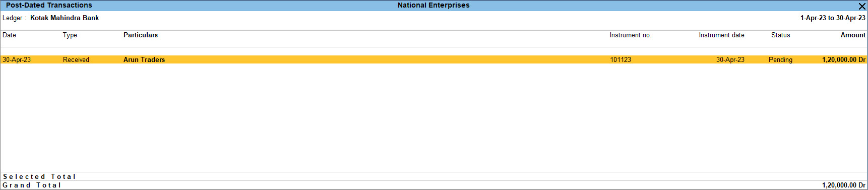Image resolution: width=868 pixels, height=190 pixels.
Task: Click the Type column header
Action: 70,35
